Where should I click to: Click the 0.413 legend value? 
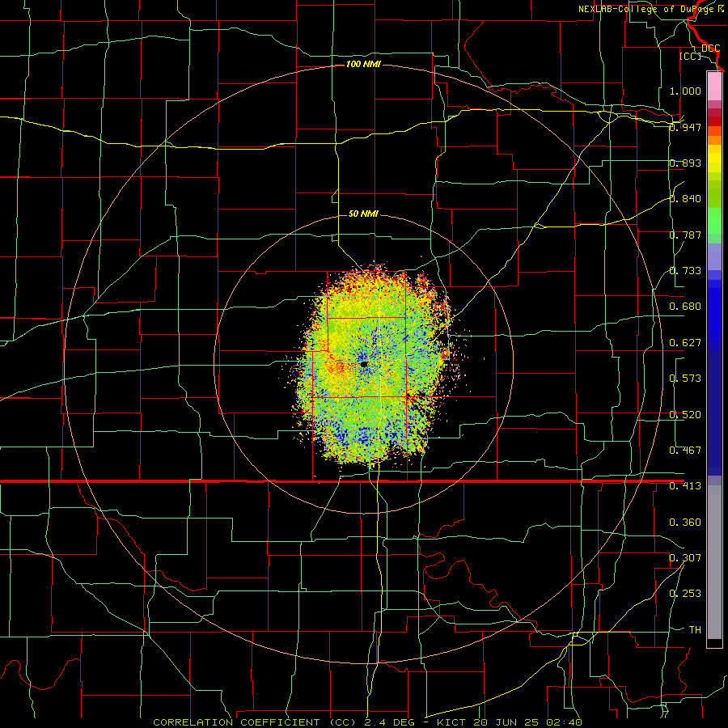point(685,486)
